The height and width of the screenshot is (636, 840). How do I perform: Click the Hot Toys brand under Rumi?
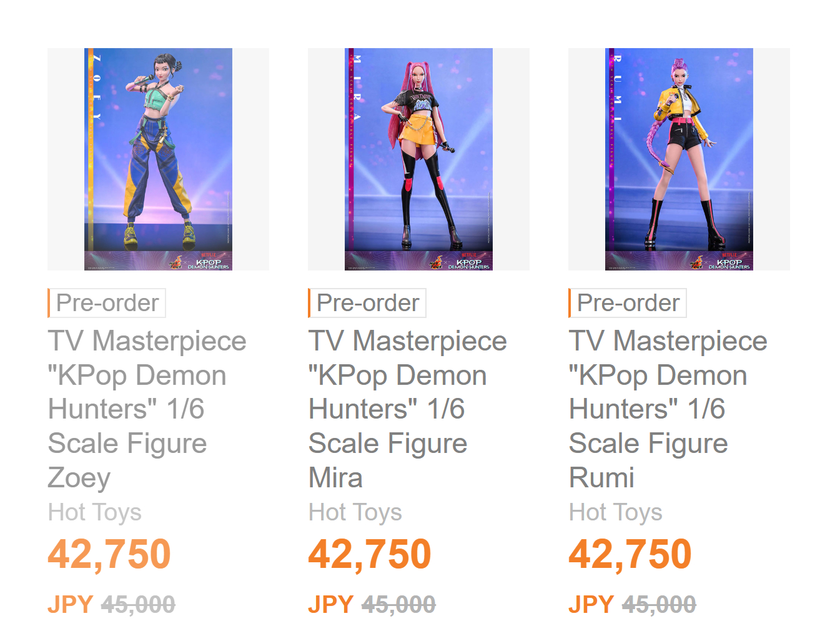616,512
